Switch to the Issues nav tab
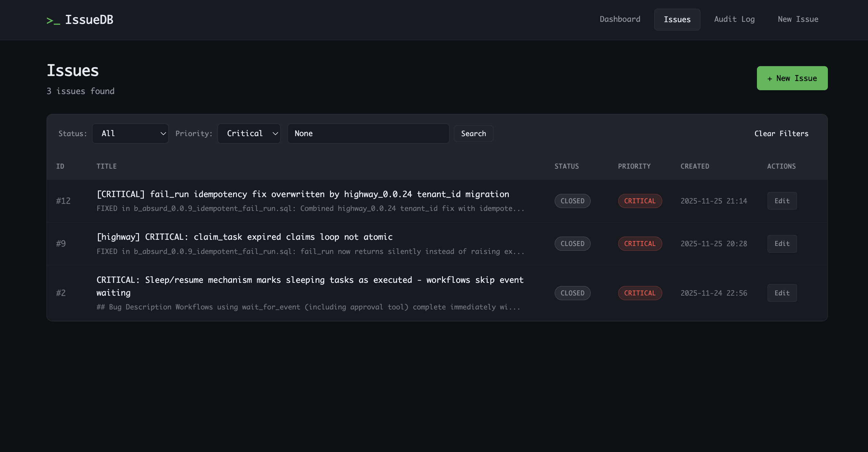This screenshot has height=452, width=868. tap(677, 20)
